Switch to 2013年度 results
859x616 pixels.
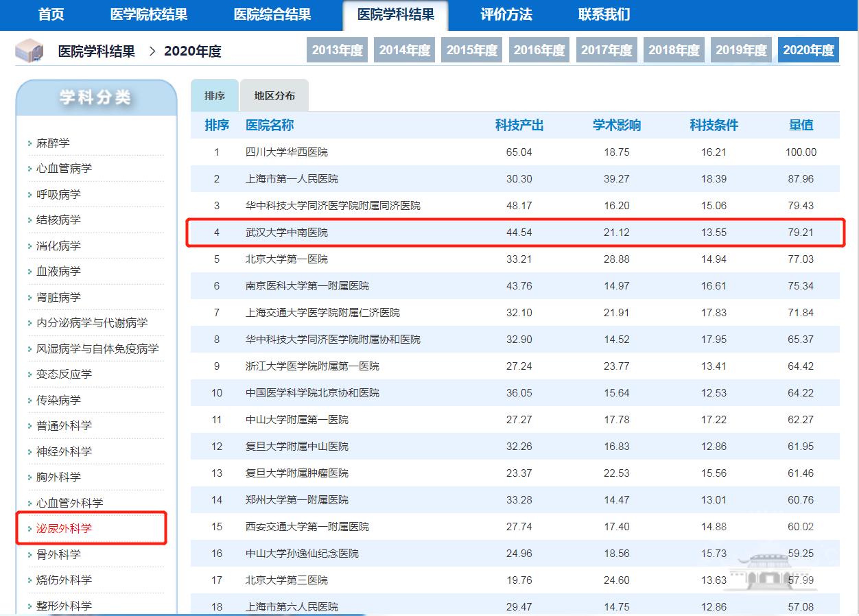[337, 50]
